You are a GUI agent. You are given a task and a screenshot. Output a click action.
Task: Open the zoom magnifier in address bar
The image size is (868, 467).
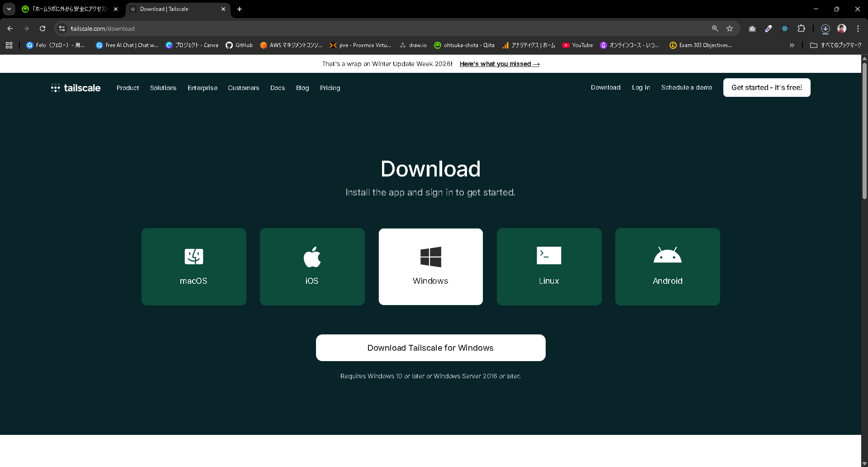click(x=715, y=29)
